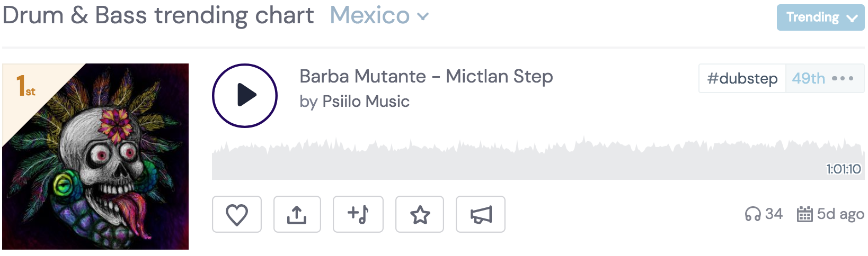The width and height of the screenshot is (868, 256).
Task: Select the #dubstep tag
Action: [742, 78]
